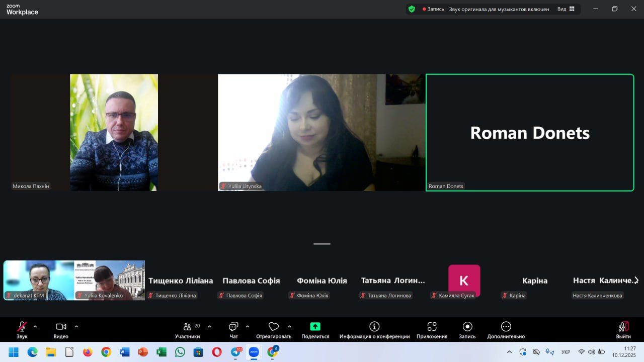Open the Participants panel icon
This screenshot has width=644, height=362.
[x=187, y=327]
